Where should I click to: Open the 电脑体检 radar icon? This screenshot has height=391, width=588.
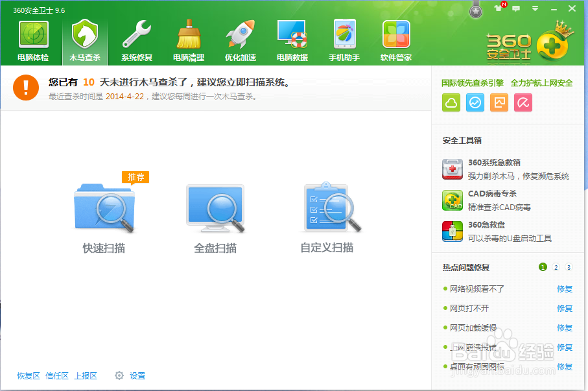click(33, 34)
